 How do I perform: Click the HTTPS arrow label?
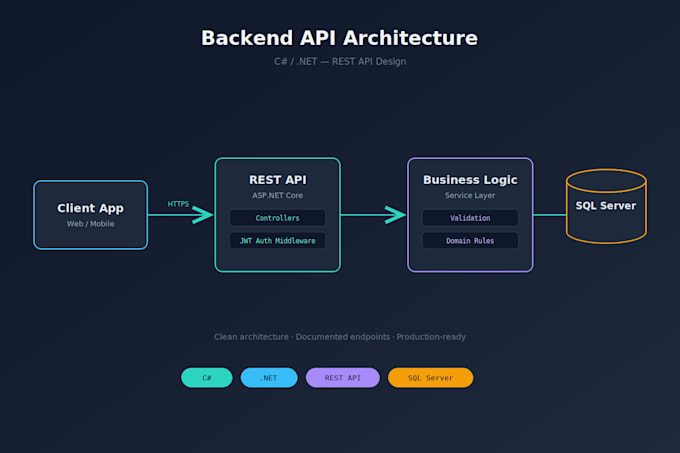(178, 204)
